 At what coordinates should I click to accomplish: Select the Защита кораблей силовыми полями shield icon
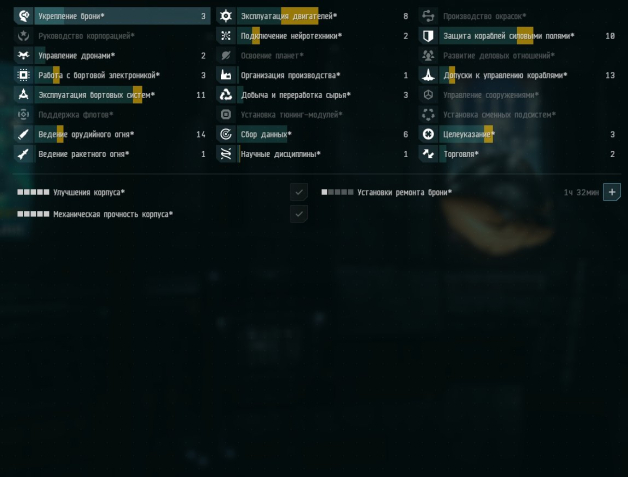point(428,36)
